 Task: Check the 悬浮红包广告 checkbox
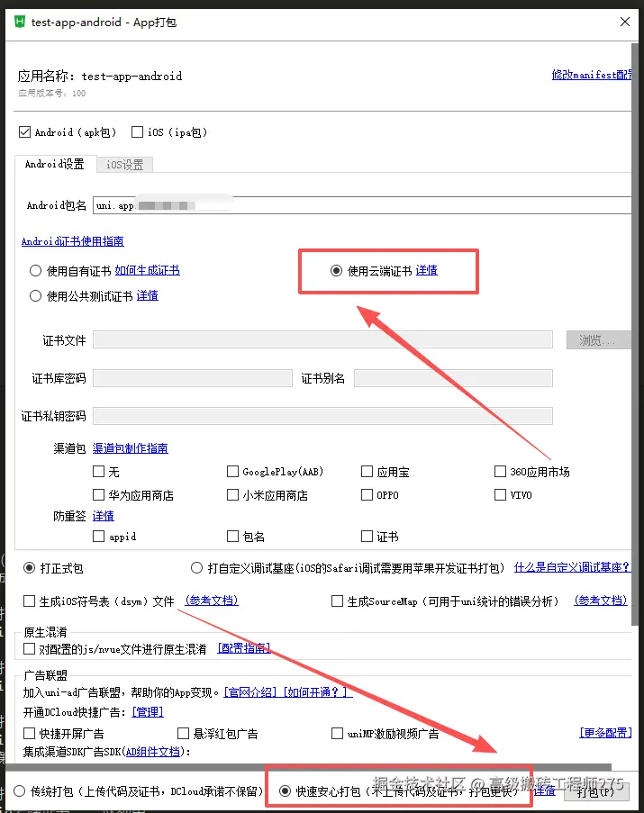[183, 733]
